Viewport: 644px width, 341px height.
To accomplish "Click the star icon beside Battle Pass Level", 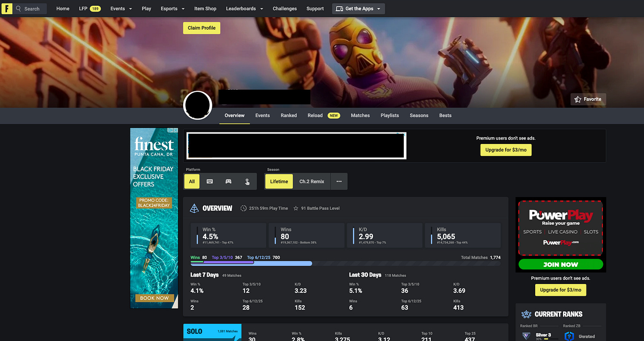I will coord(296,208).
